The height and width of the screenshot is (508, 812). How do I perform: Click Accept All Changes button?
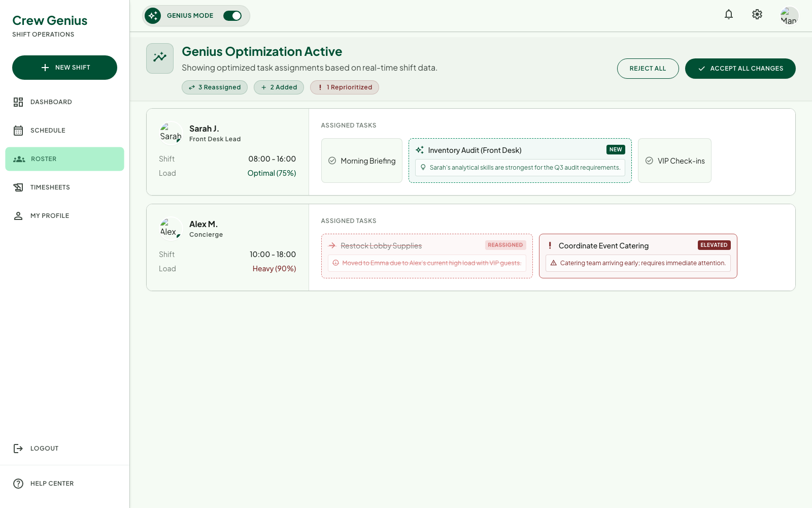coord(740,69)
